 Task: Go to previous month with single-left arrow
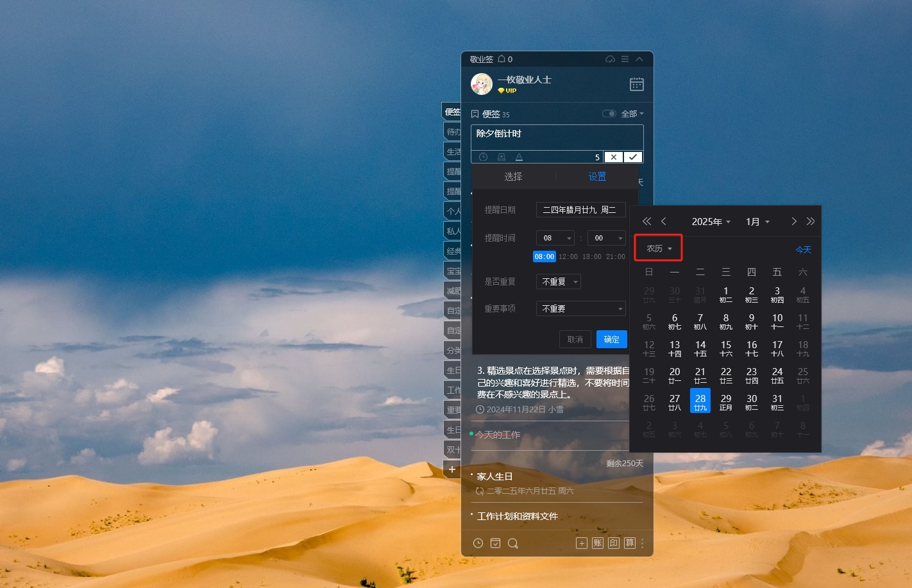tap(664, 221)
